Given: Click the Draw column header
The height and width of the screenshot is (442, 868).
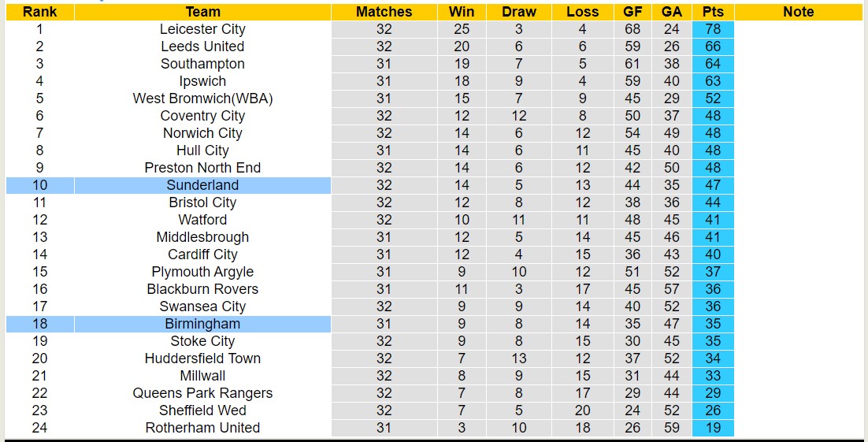Looking at the screenshot, I should pyautogui.click(x=519, y=12).
